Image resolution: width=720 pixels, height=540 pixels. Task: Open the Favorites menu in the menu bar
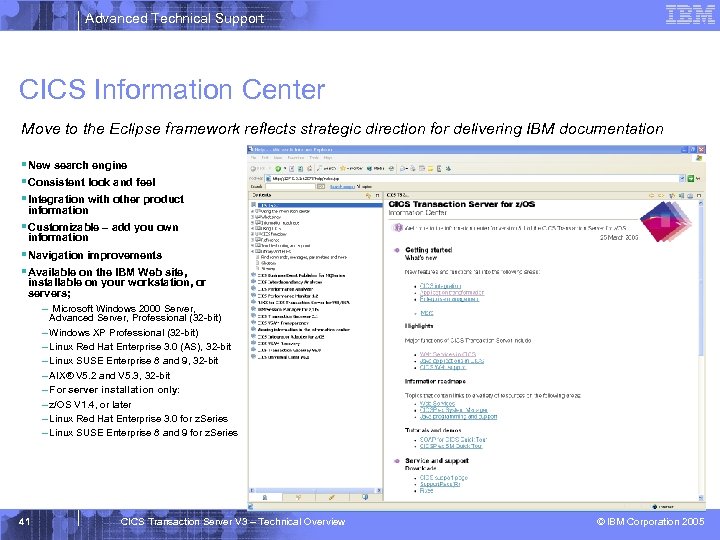[296, 158]
